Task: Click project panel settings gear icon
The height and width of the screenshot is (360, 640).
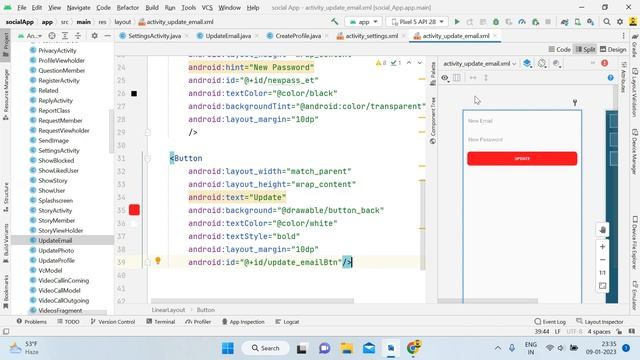Action: click(94, 36)
